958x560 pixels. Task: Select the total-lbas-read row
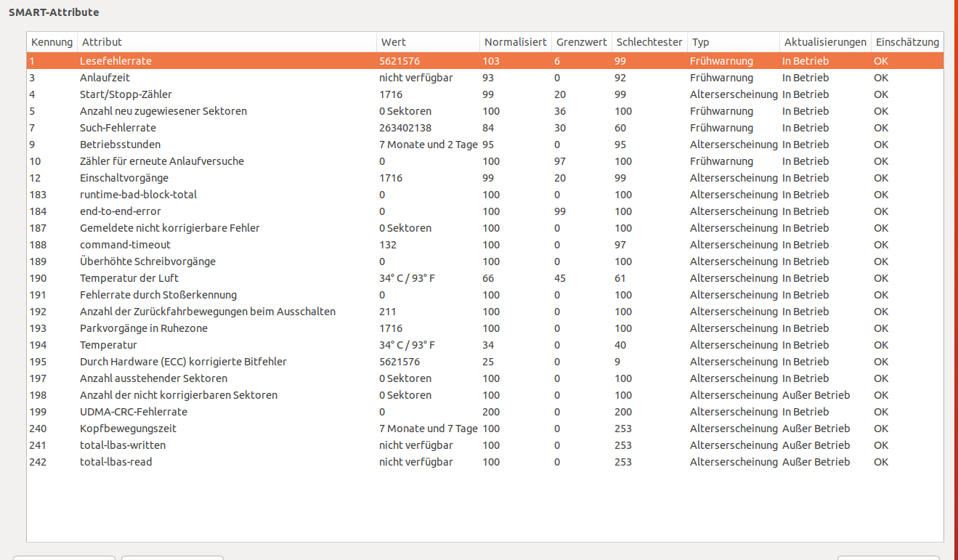pos(485,462)
